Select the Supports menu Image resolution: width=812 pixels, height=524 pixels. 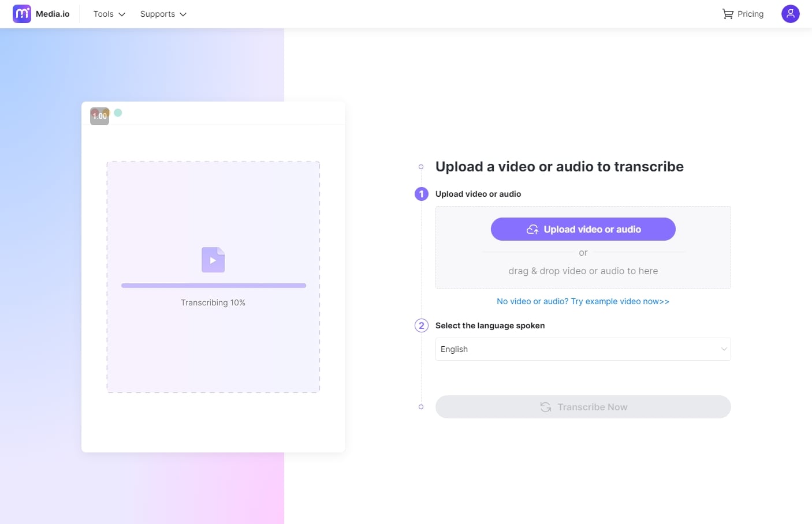click(158, 14)
